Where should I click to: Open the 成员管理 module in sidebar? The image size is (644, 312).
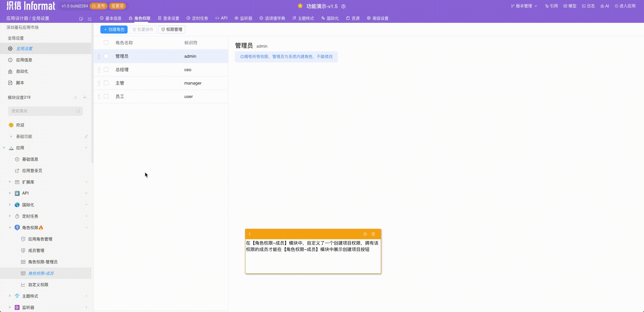[36, 250]
